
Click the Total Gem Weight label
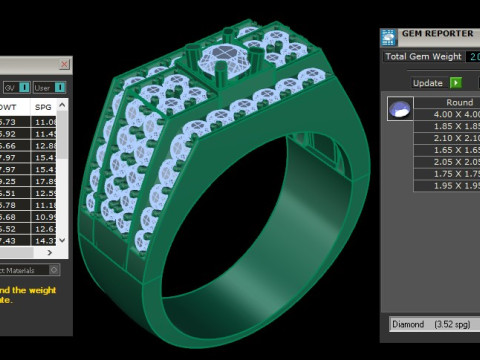point(423,57)
